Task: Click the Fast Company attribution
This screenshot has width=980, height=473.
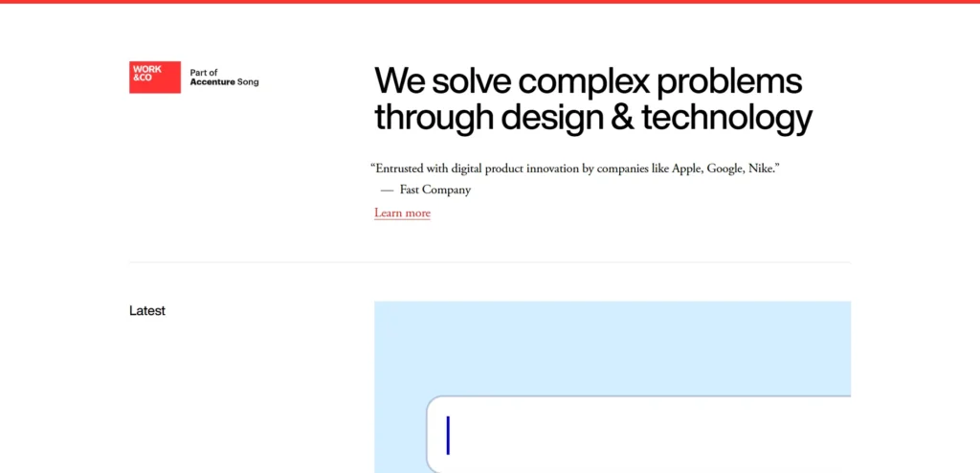Action: (x=435, y=190)
